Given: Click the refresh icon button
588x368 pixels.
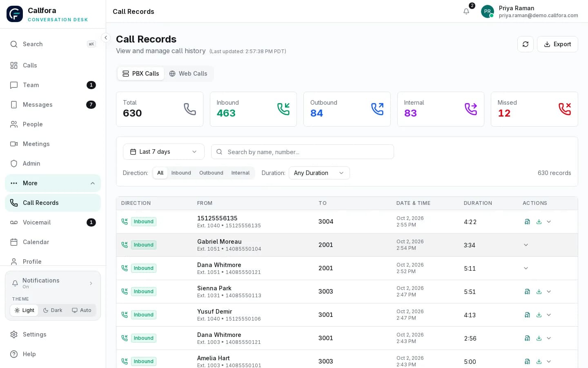Looking at the screenshot, I should click(526, 44).
